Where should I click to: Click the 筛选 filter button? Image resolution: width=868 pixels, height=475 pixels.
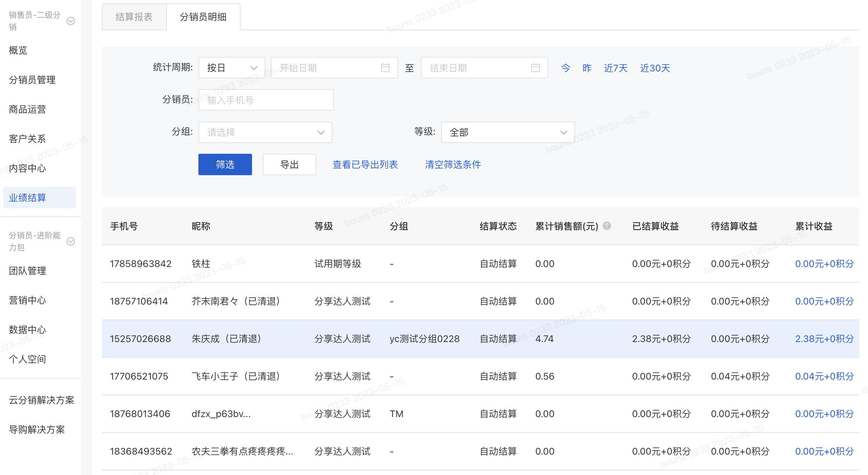[225, 164]
